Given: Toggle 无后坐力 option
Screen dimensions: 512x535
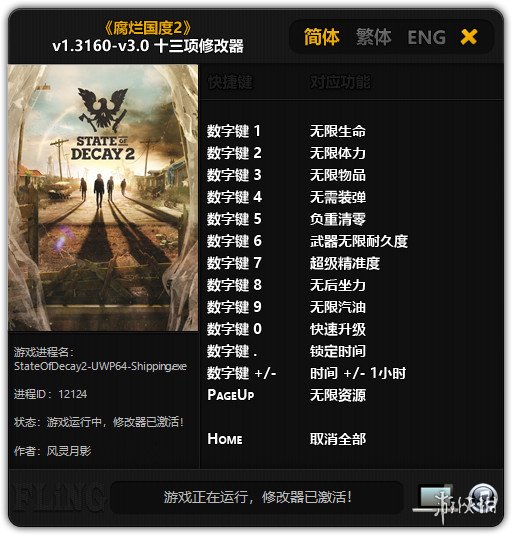Looking at the screenshot, I should coord(338,285).
